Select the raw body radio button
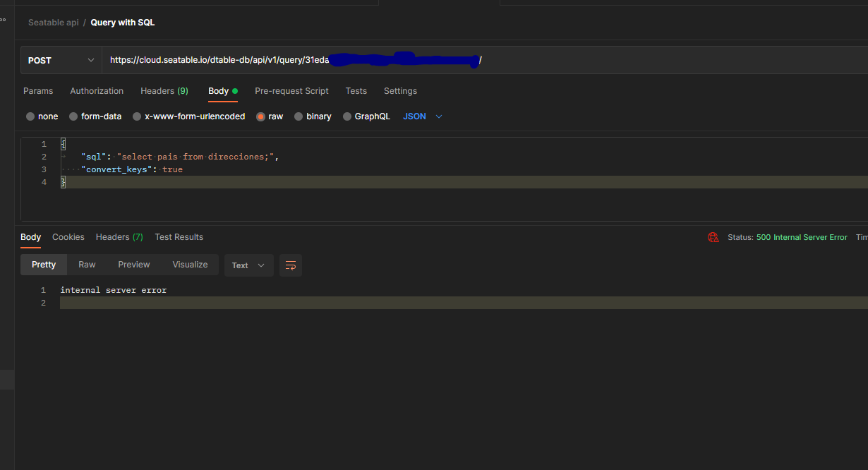The width and height of the screenshot is (868, 470). 261,116
